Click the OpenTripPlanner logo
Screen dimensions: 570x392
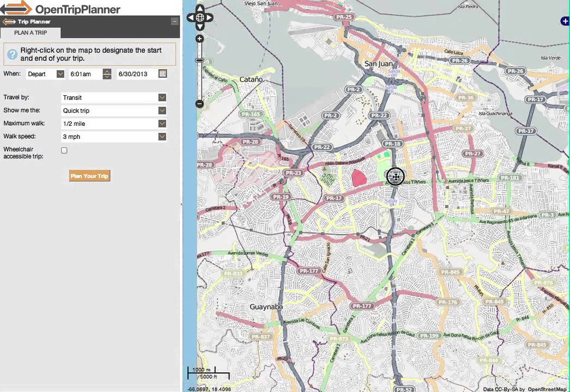point(60,8)
